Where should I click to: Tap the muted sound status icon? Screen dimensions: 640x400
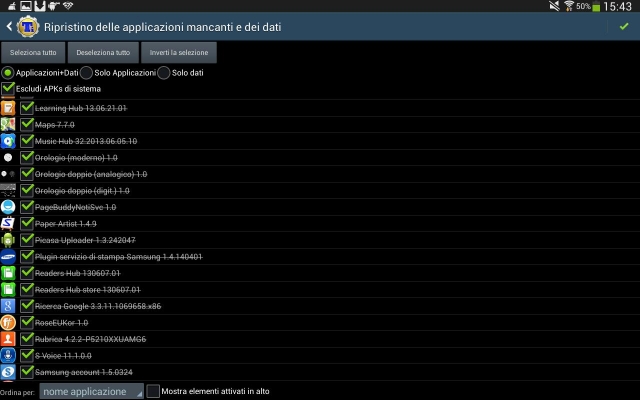[x=554, y=6]
